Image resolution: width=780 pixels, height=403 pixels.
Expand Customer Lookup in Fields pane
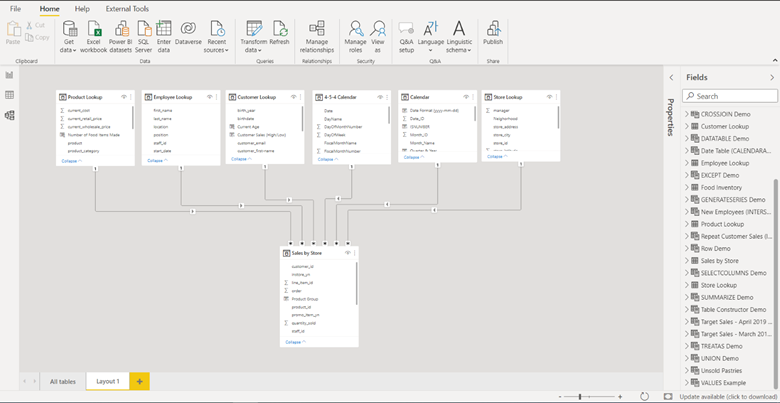[x=687, y=126]
